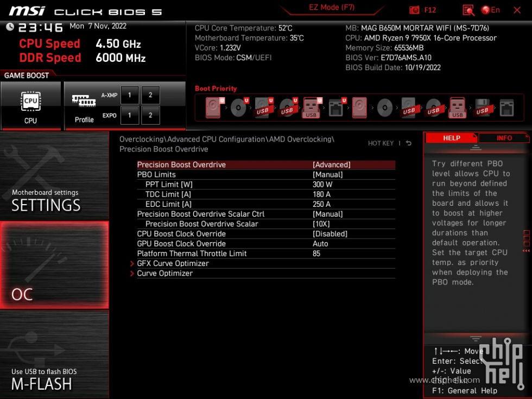
Task: Select the legacy CD/DVD boot device
Action: pos(385,108)
